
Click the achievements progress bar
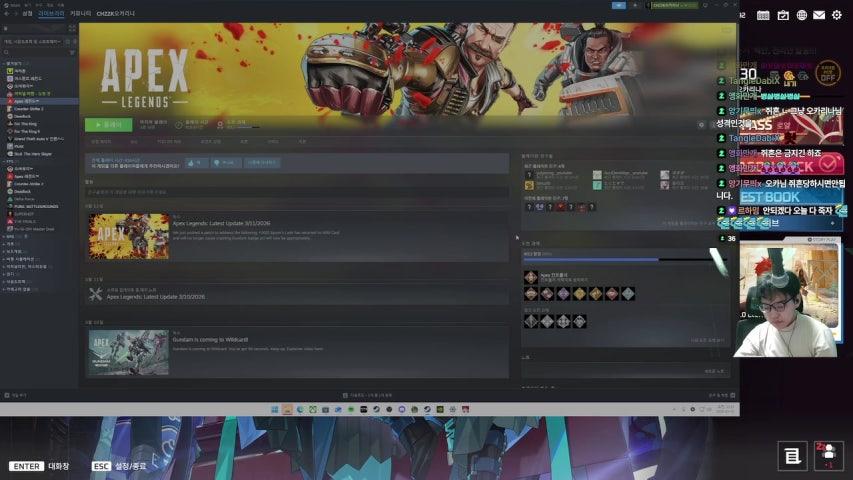[x=624, y=260]
